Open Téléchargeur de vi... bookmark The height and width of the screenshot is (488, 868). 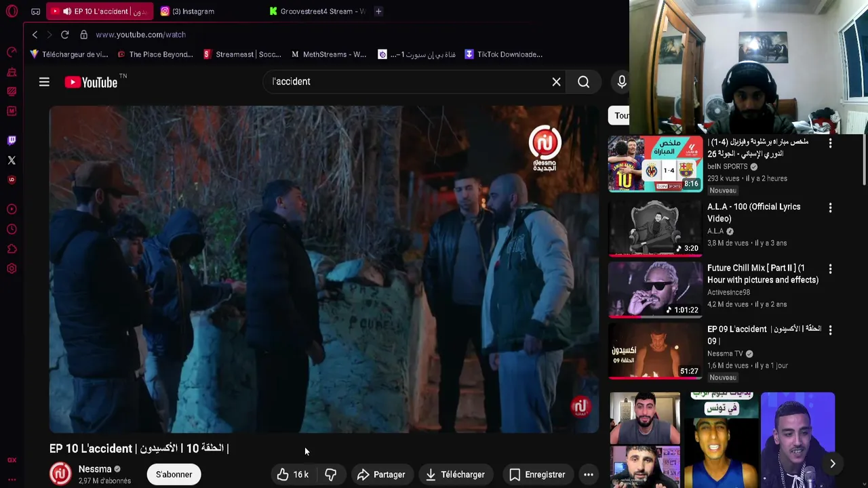click(69, 54)
